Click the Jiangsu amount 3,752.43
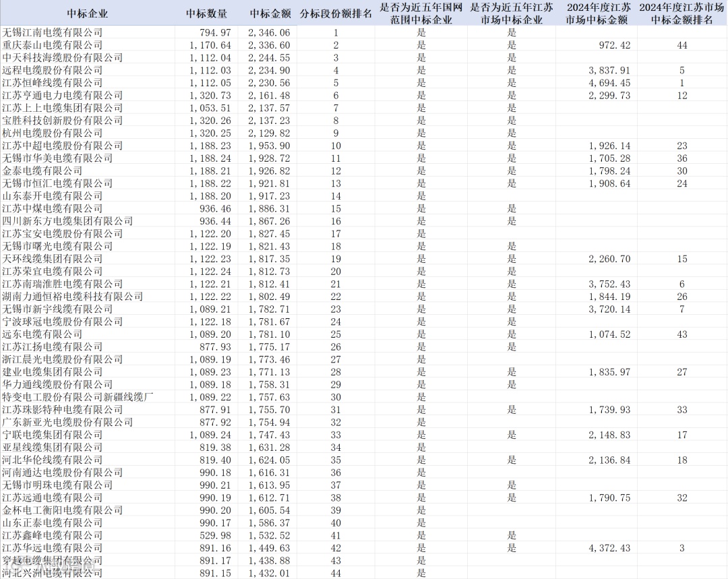This screenshot has width=728, height=579. (x=609, y=284)
